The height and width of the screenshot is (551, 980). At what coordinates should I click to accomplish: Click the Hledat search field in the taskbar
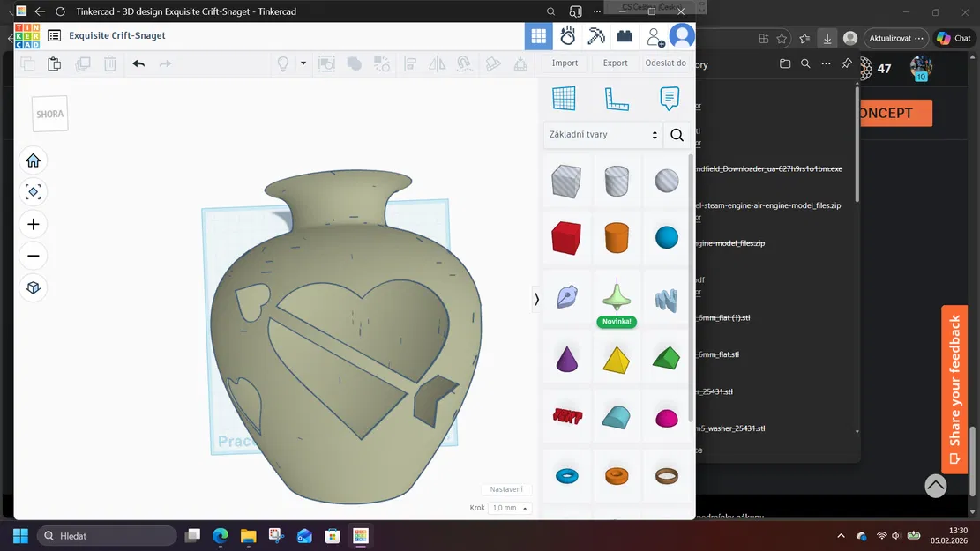(x=106, y=535)
